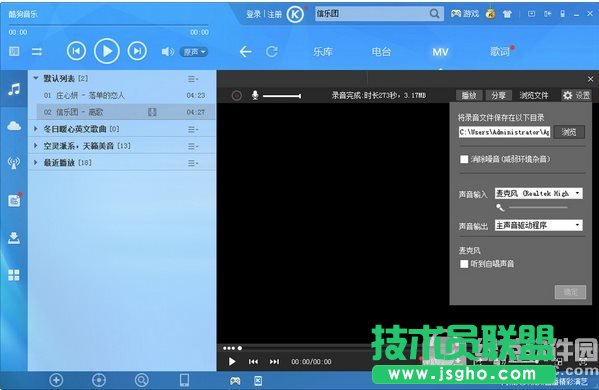This screenshot has width=599, height=390.
Task: Go back with the left arrow
Action: [246, 52]
